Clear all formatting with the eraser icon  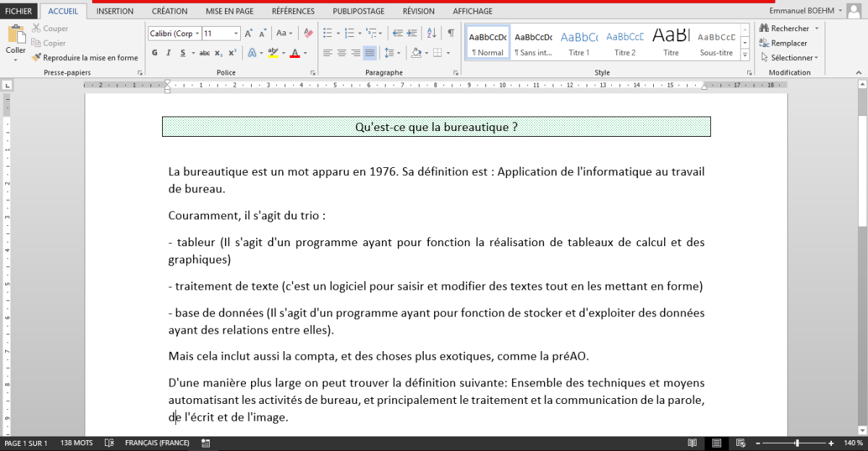coord(309,33)
